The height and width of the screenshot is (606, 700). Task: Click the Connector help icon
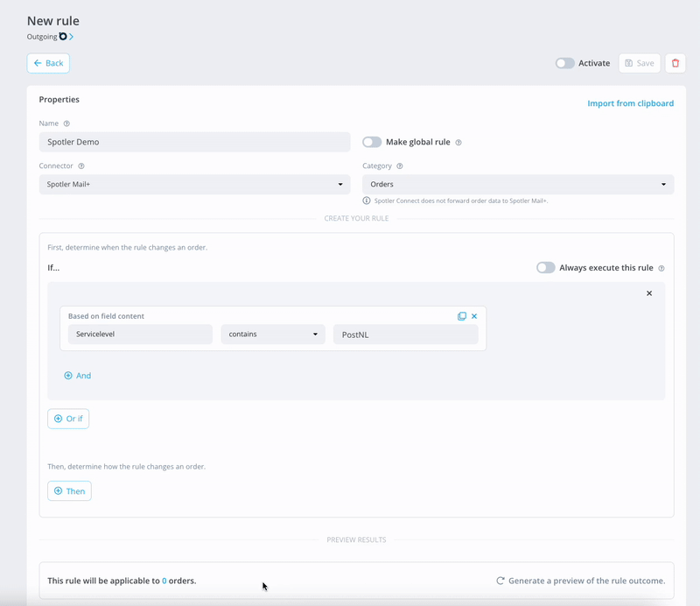pyautogui.click(x=81, y=166)
